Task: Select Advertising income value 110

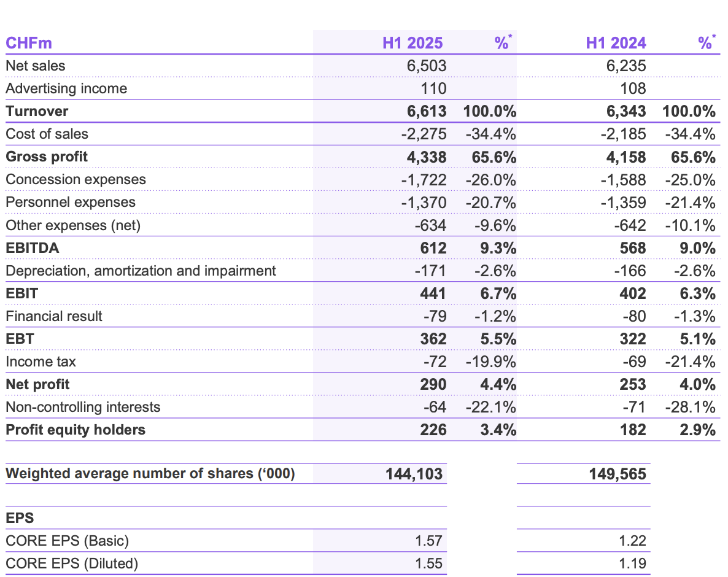Action: pos(433,88)
